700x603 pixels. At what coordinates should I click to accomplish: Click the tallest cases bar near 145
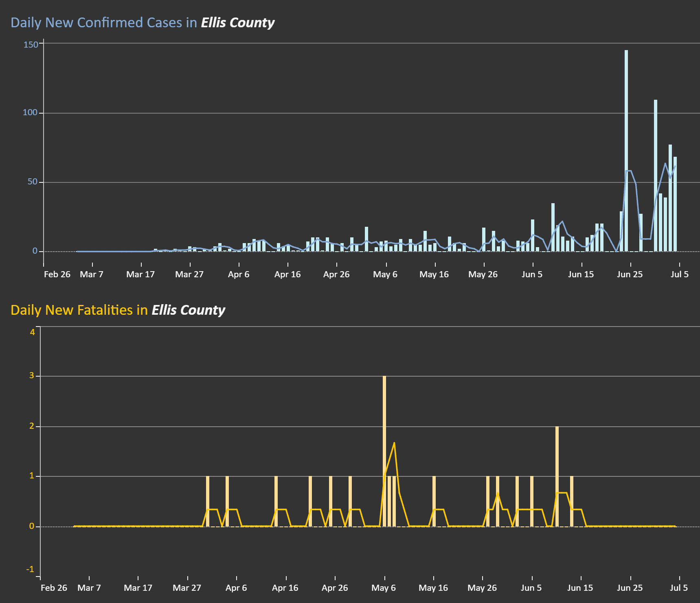click(x=626, y=151)
